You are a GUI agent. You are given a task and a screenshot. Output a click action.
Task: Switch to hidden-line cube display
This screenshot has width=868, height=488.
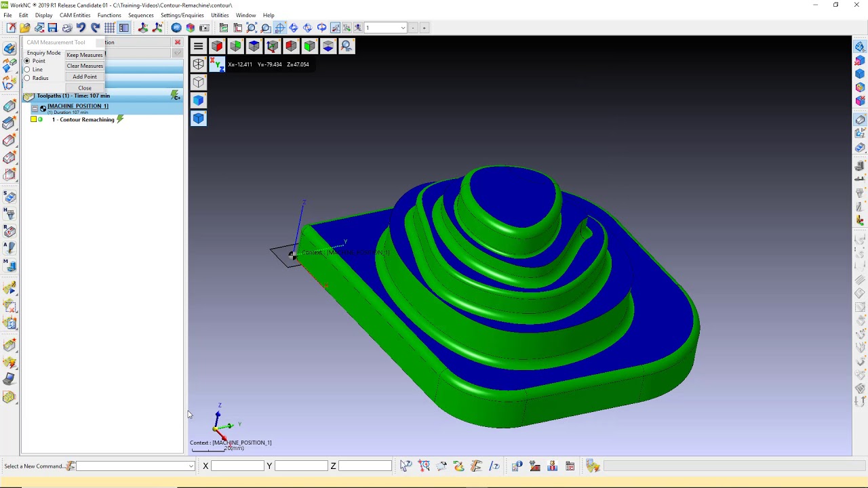click(x=198, y=82)
